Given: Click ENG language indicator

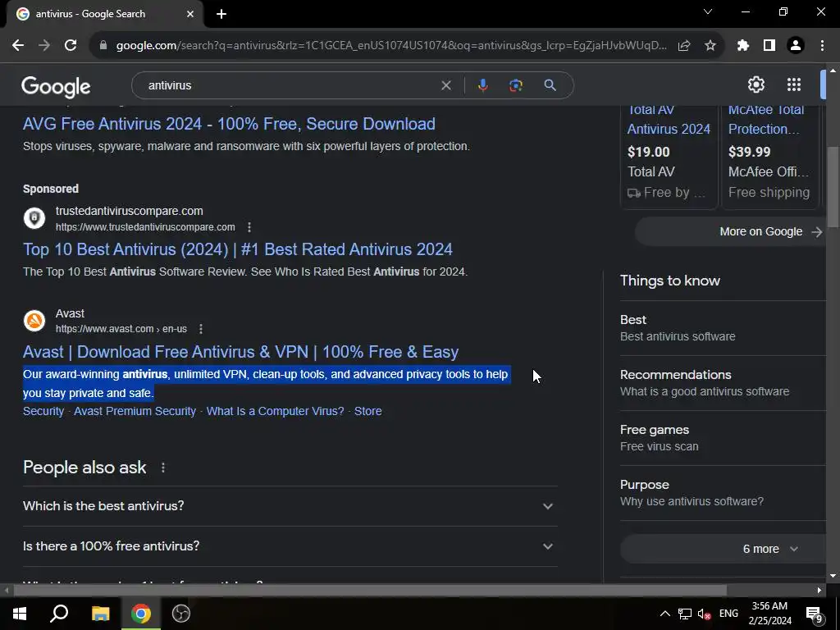Looking at the screenshot, I should 728,614.
